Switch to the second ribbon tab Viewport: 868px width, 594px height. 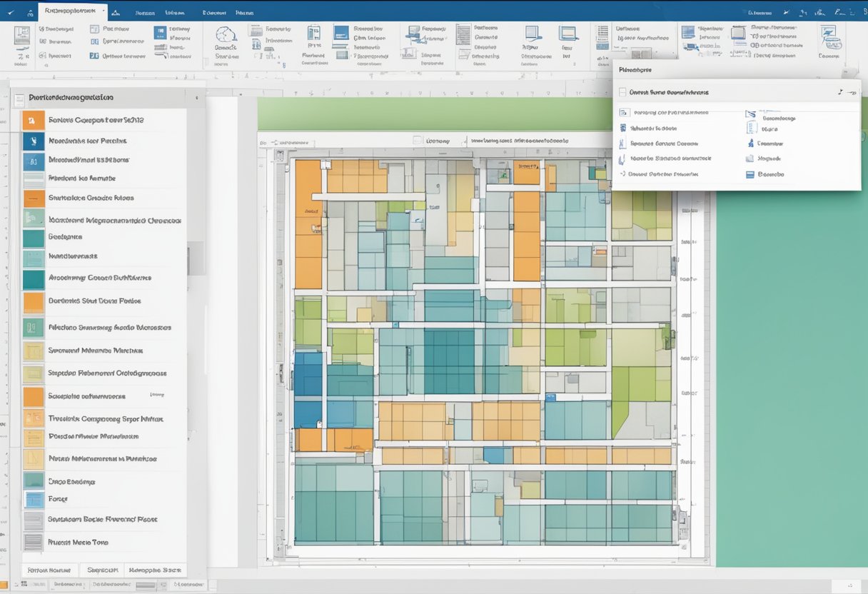tap(145, 11)
